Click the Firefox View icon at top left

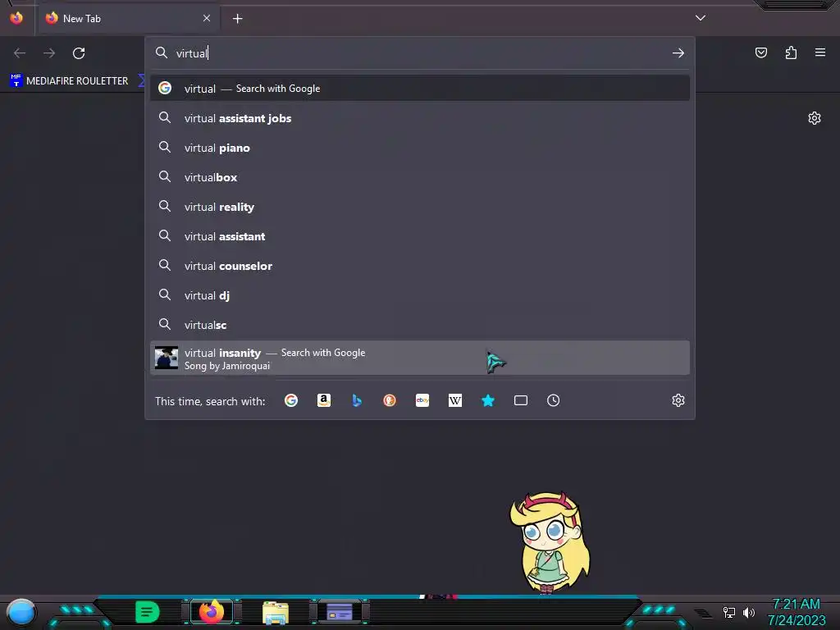click(16, 18)
